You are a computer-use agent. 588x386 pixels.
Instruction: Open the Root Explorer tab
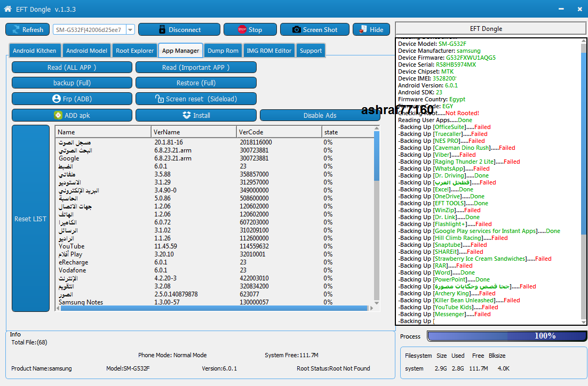click(134, 51)
